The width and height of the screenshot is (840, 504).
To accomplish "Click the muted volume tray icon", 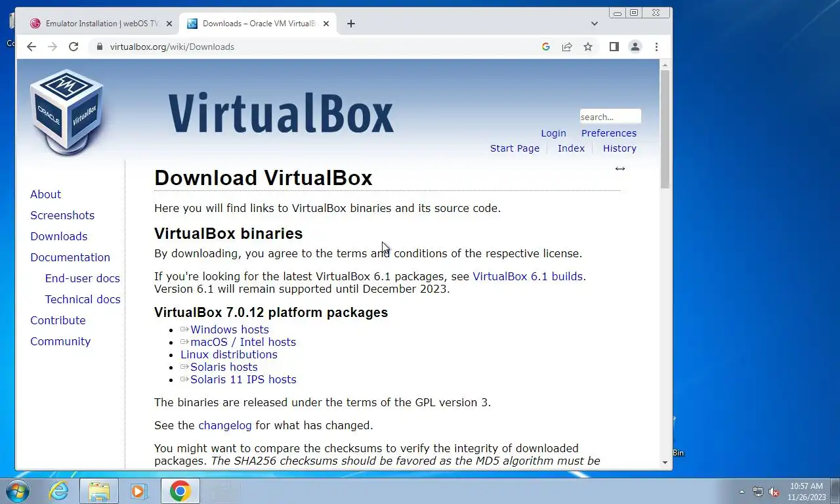I will click(x=774, y=492).
